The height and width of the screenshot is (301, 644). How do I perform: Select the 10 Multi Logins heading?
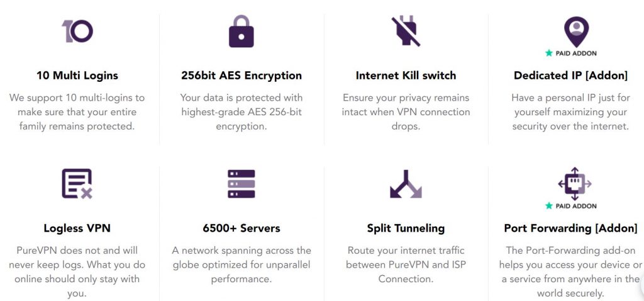[77, 76]
